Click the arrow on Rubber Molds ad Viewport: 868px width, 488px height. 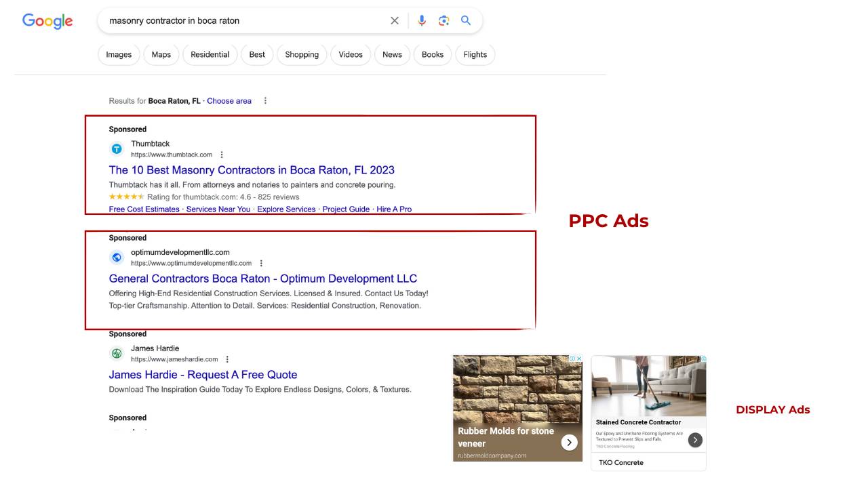pos(569,443)
